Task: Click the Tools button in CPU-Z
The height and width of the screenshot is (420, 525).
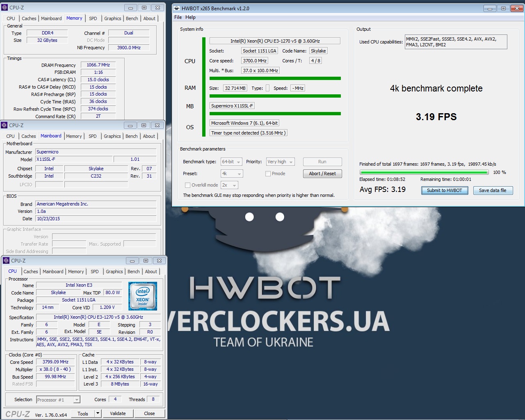Action: (83, 413)
